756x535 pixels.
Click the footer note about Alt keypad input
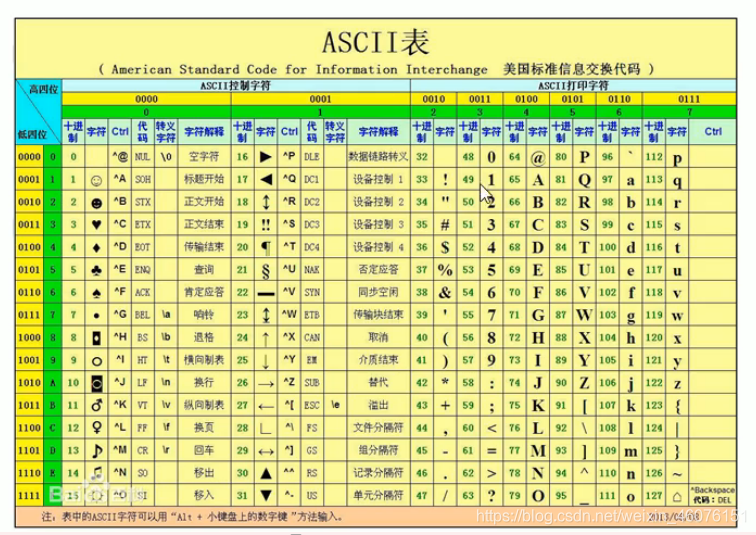point(193,517)
